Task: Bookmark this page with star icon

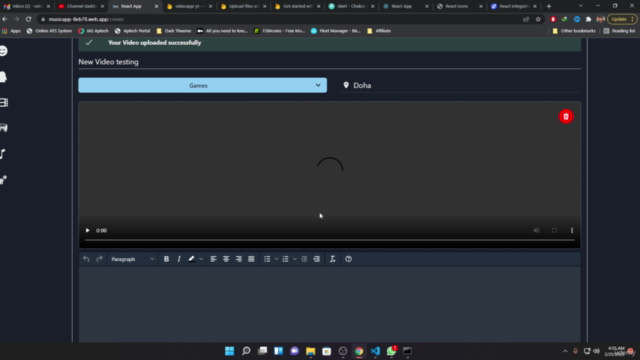Action: [538, 19]
